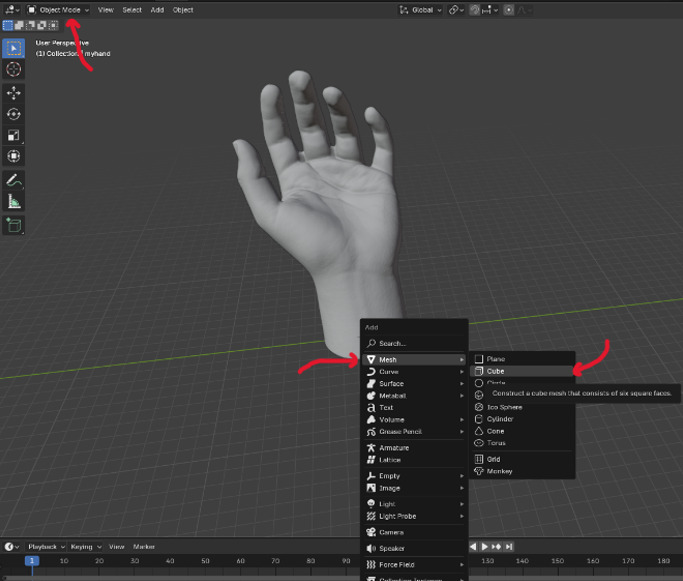Screen dimensions: 683x581
Task: Add a Lattice object
Action: [x=414, y=459]
